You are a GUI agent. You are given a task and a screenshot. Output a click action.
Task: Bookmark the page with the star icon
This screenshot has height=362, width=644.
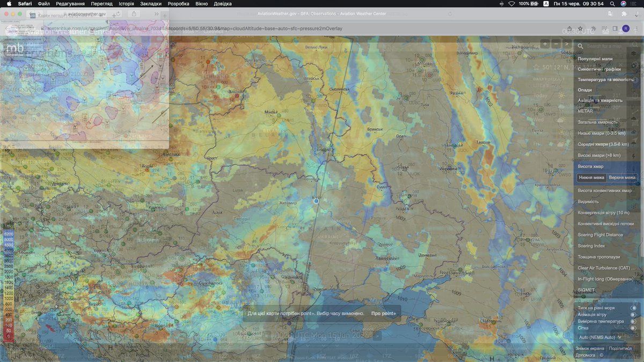tap(580, 28)
